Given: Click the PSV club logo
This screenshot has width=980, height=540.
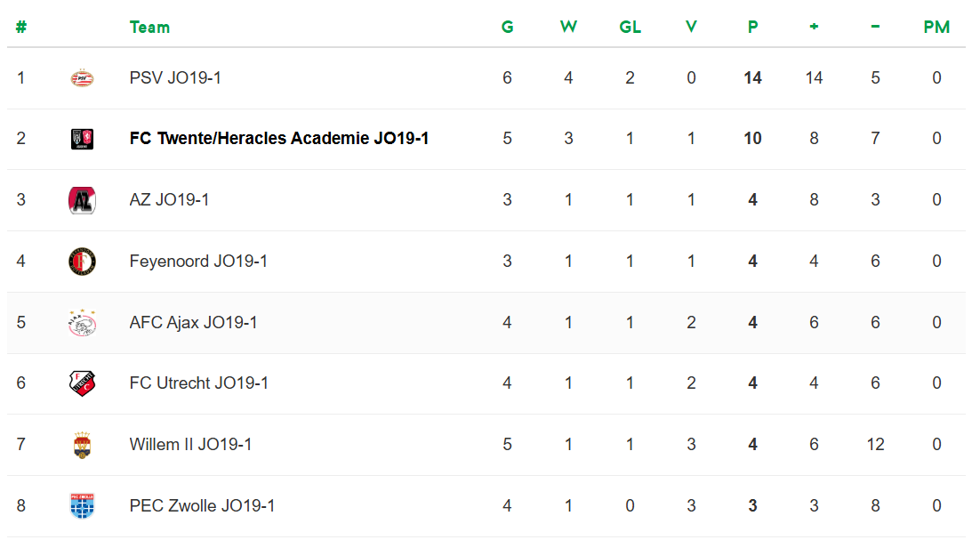Looking at the screenshot, I should [x=82, y=78].
